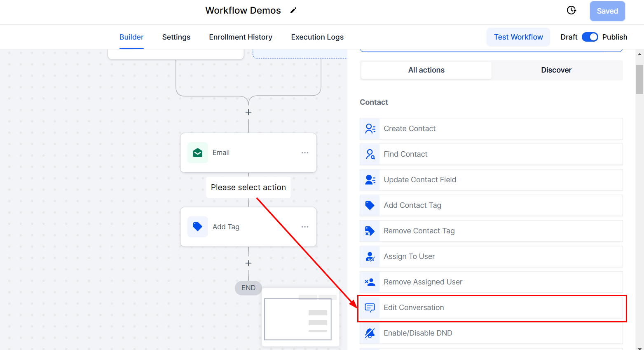Click the green Email envelope icon
Viewport: 644px width, 350px height.
tap(198, 153)
